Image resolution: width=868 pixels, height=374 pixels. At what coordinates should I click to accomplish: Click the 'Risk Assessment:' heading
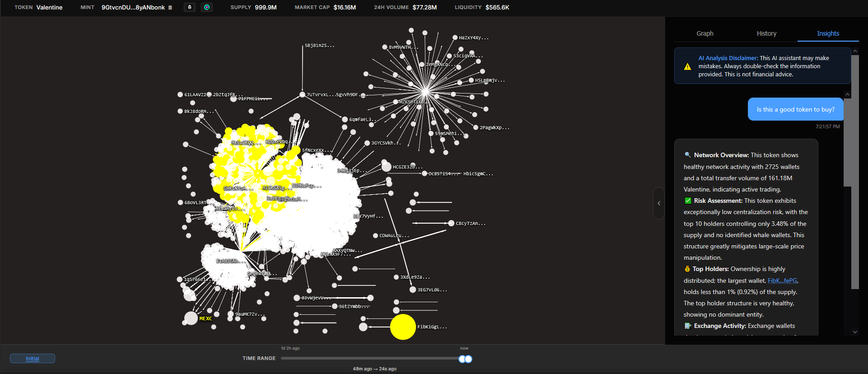[718, 201]
